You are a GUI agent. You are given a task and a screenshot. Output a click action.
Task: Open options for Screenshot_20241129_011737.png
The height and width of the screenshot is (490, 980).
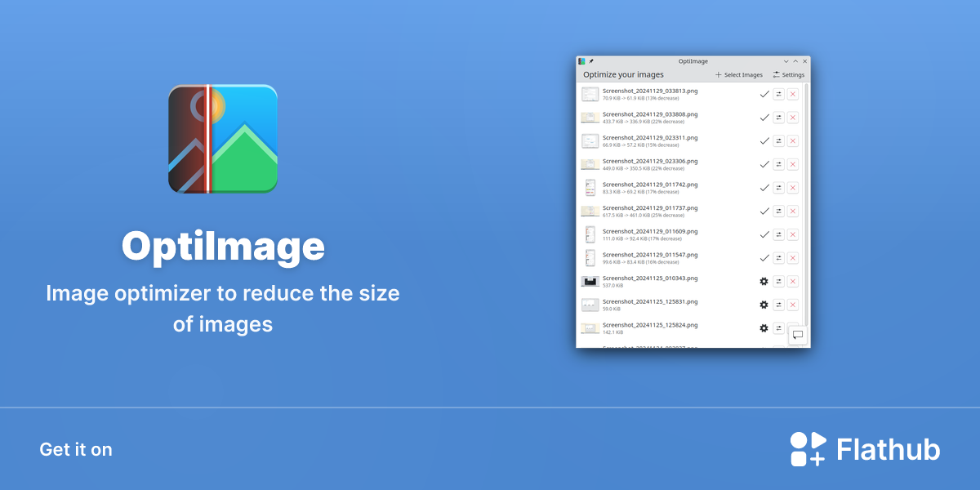pos(778,211)
